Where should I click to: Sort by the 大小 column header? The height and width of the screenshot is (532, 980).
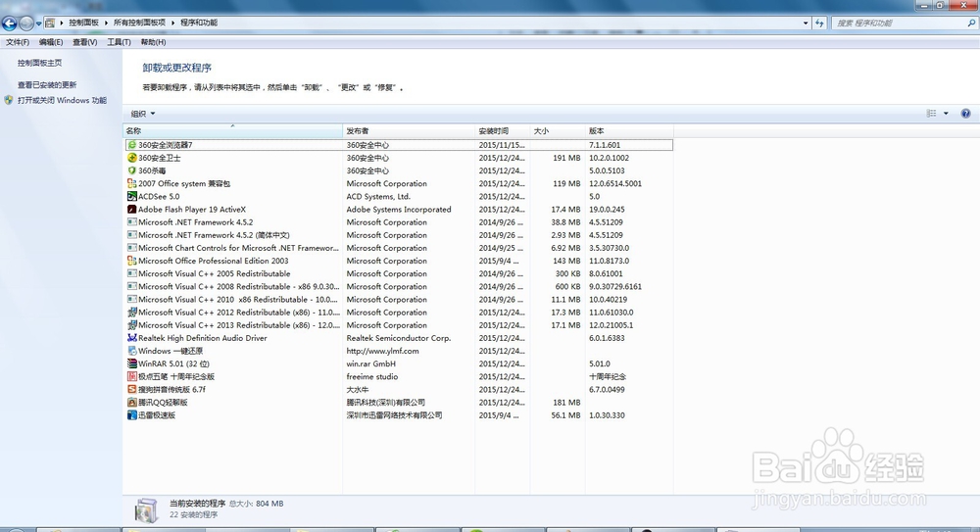(558, 130)
